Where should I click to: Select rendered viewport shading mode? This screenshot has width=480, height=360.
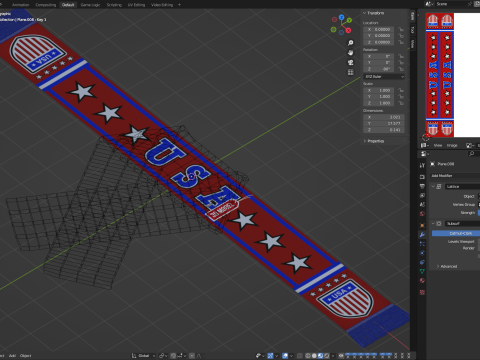point(327,356)
